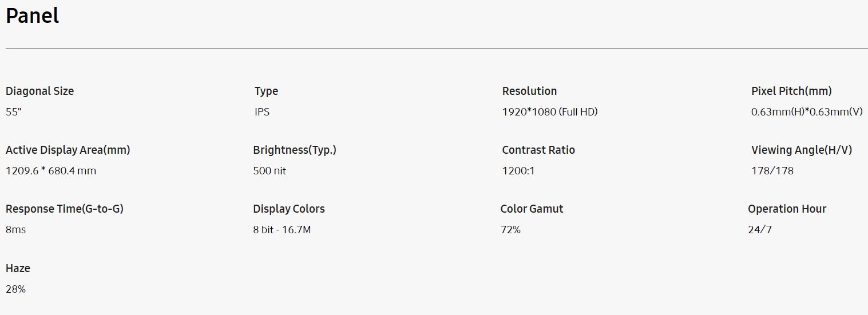Click the Pixel Pitch(mm) label
The image size is (868, 315).
point(791,91)
